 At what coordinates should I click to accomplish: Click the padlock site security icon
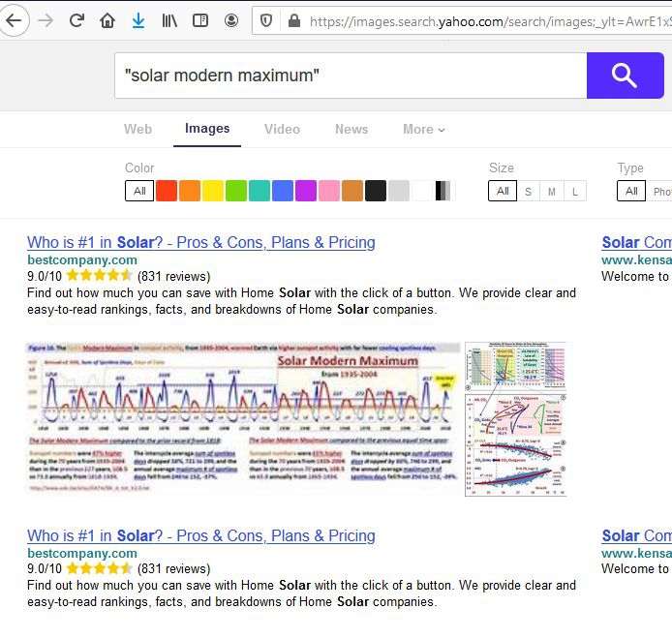click(x=294, y=20)
